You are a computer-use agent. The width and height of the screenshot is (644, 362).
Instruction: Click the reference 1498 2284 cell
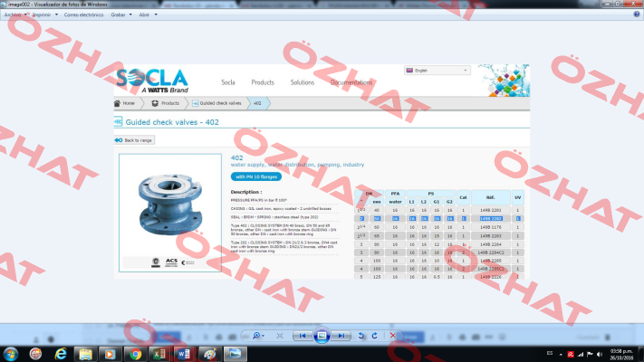(490, 244)
